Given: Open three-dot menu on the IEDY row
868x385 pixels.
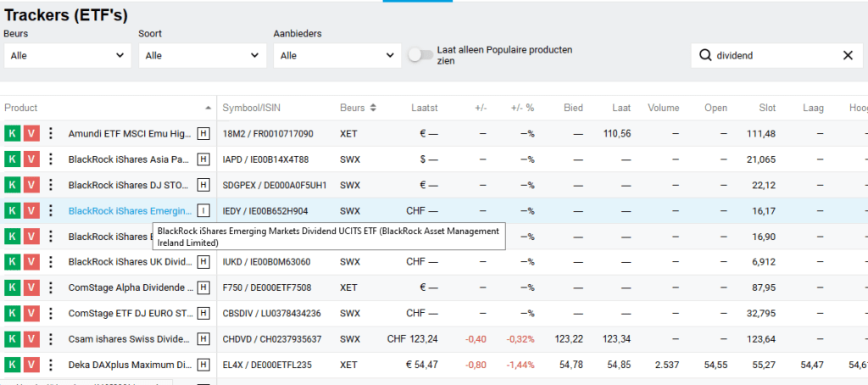Looking at the screenshot, I should (51, 210).
